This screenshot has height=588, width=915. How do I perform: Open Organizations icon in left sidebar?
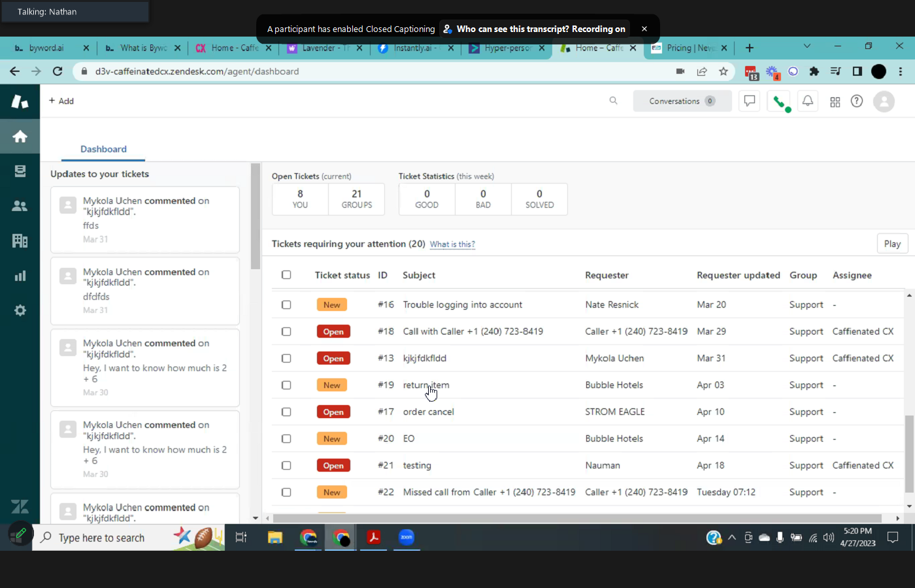(x=20, y=240)
